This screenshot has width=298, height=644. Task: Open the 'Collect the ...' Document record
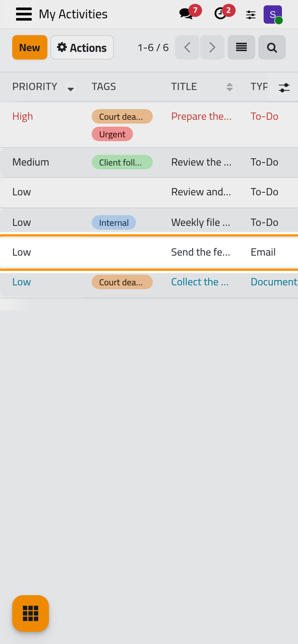tap(200, 282)
